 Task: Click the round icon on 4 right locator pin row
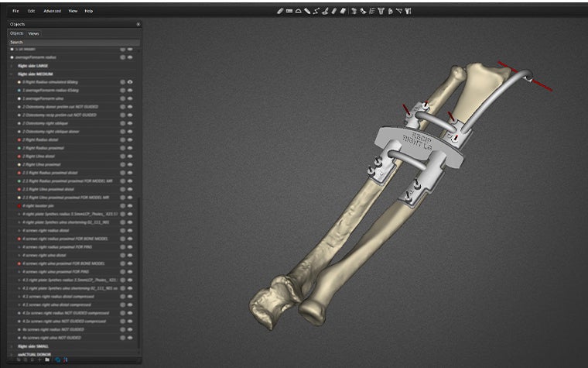pos(122,206)
